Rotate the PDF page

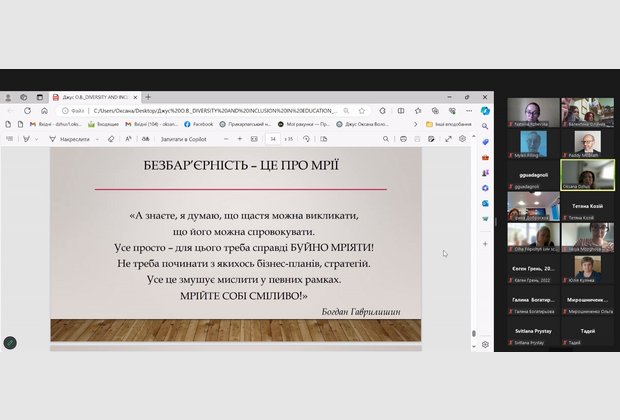(308, 139)
